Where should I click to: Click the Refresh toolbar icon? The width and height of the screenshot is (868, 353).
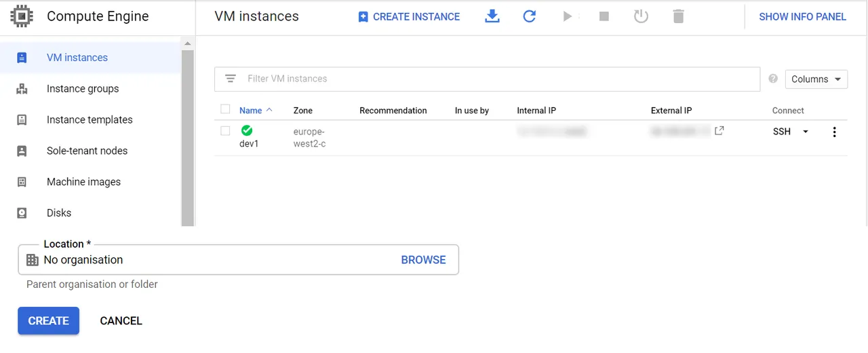click(x=530, y=16)
